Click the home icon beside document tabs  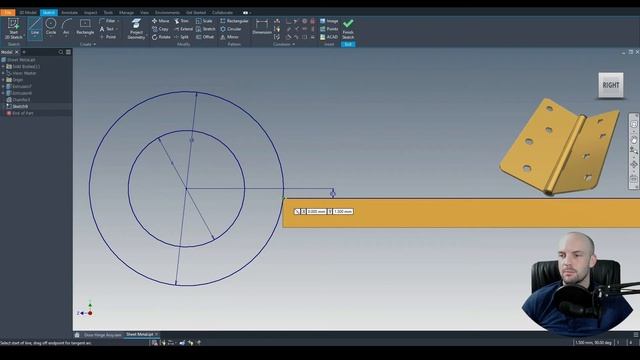click(77, 335)
